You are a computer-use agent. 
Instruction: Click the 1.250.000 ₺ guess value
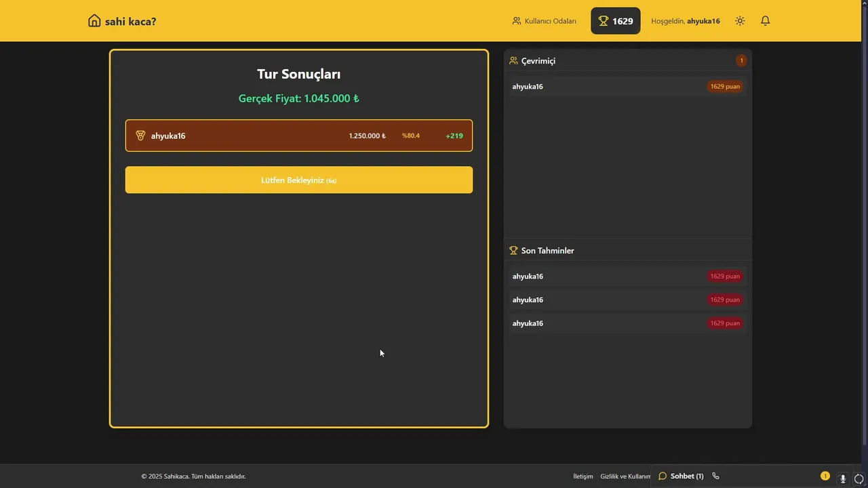pos(367,136)
